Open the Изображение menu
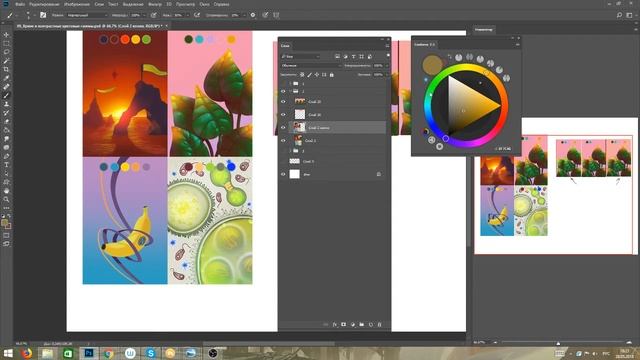Screen dimensions: 640x360 pyautogui.click(x=77, y=4)
